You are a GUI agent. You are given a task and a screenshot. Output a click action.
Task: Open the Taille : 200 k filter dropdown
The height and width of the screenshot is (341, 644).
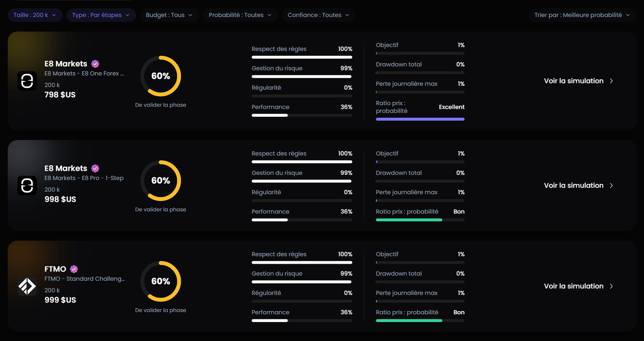click(35, 15)
